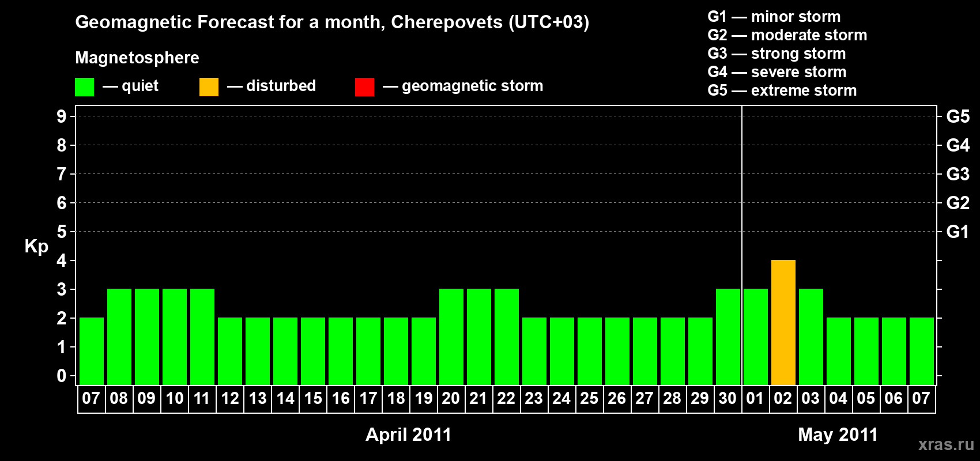Screen dimensions: 980x461
Task: Click the date label 26
Action: (617, 398)
